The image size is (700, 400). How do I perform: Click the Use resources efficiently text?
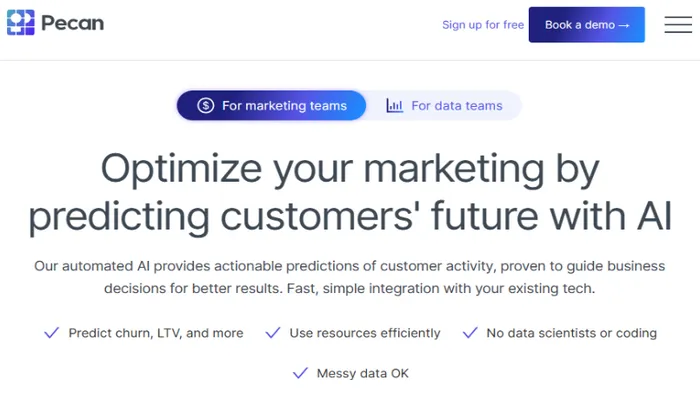coord(365,333)
